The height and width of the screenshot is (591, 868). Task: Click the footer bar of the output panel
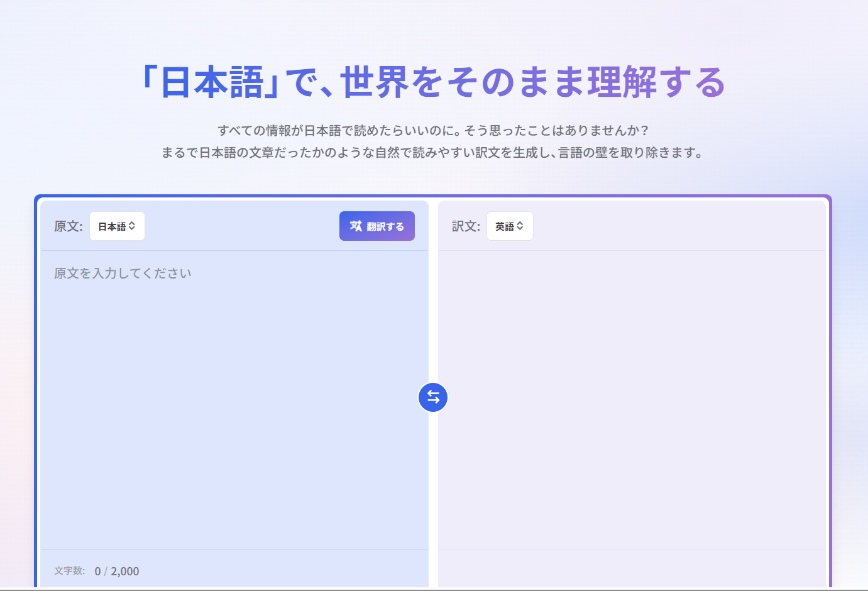tap(632, 568)
